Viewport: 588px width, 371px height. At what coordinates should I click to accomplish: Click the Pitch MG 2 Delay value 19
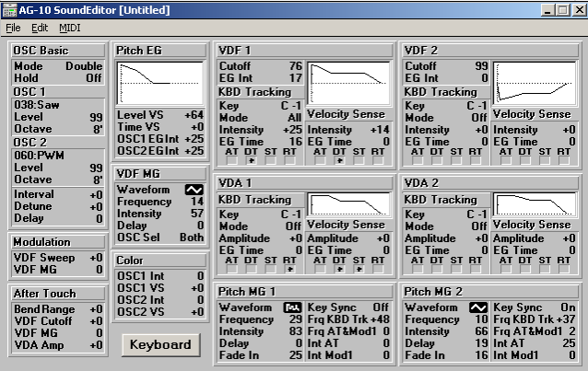point(481,343)
